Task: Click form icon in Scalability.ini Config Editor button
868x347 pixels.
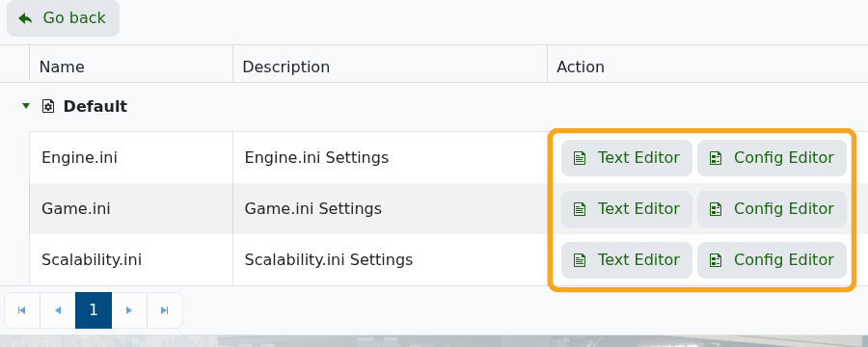Action: point(716,260)
